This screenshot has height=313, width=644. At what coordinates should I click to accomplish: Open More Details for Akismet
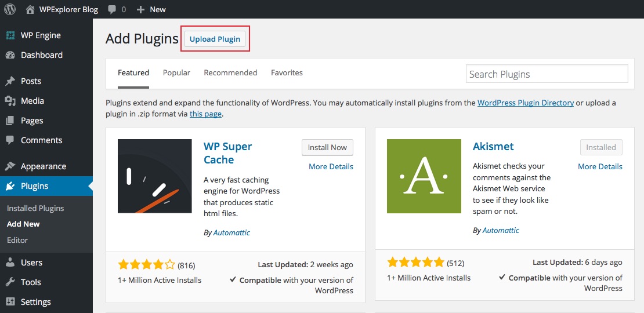click(x=600, y=166)
